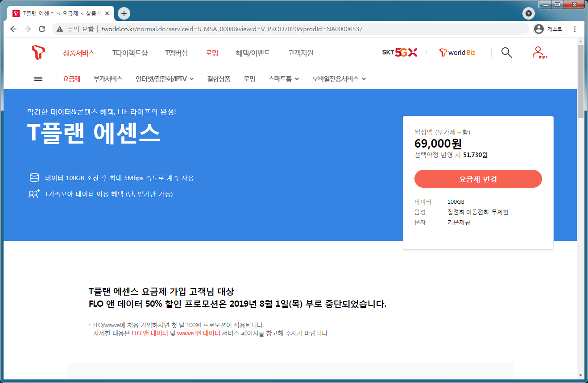The height and width of the screenshot is (383, 588).
Task: Select 부가서비스 submenu tab
Action: 108,79
